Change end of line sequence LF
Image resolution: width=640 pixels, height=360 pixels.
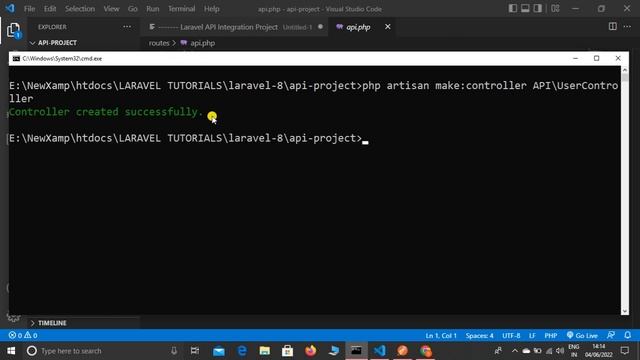(x=532, y=336)
